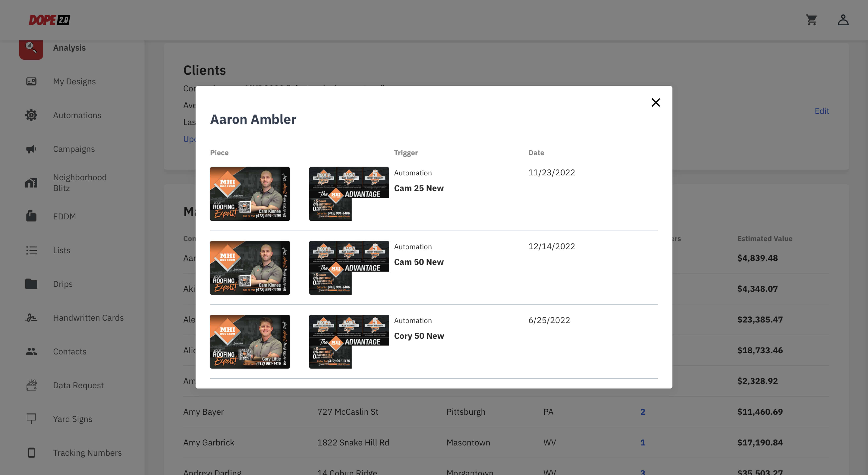
Task: Click the Amy Garbrick contact name
Action: 209,442
